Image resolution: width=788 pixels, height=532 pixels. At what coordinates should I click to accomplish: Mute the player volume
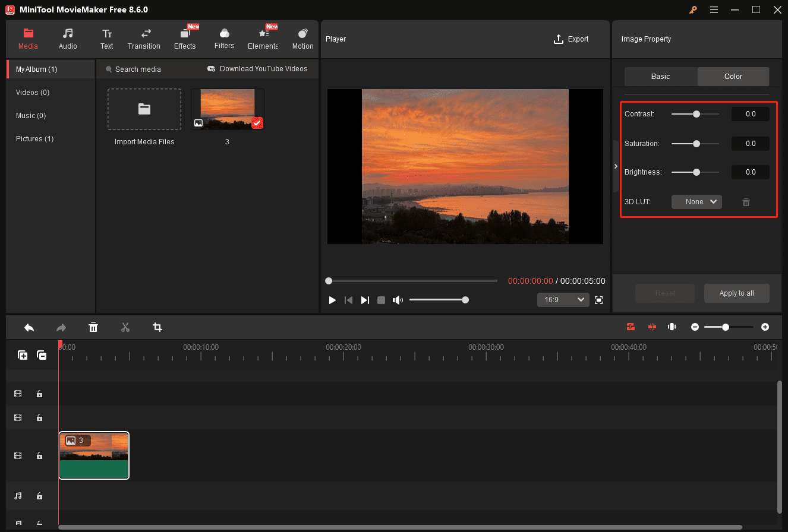pyautogui.click(x=398, y=300)
